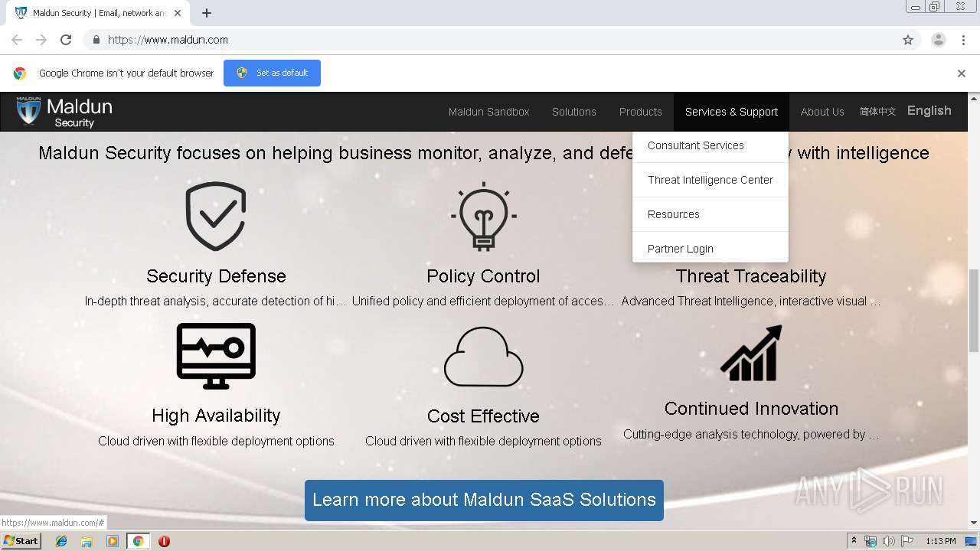This screenshot has height=551, width=980.
Task: Click the Continued Innovation heading
Action: pos(751,409)
